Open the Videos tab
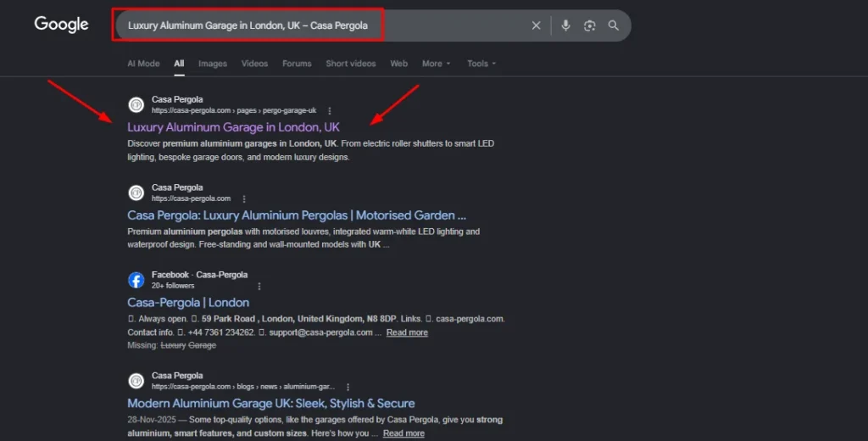This screenshot has width=868, height=441. point(254,64)
